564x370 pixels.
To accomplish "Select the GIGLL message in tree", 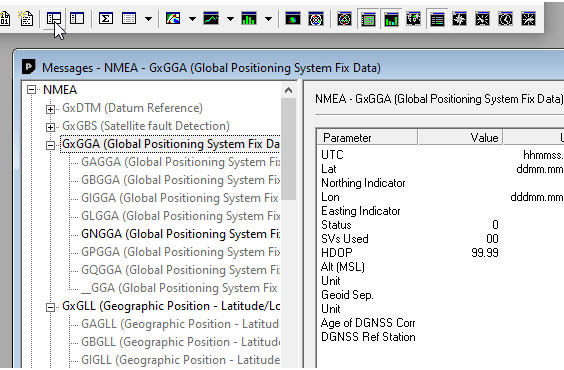I will point(180,360).
